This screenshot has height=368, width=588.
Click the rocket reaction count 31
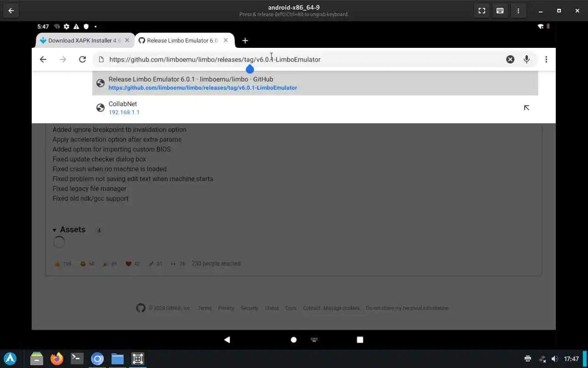[x=156, y=264]
